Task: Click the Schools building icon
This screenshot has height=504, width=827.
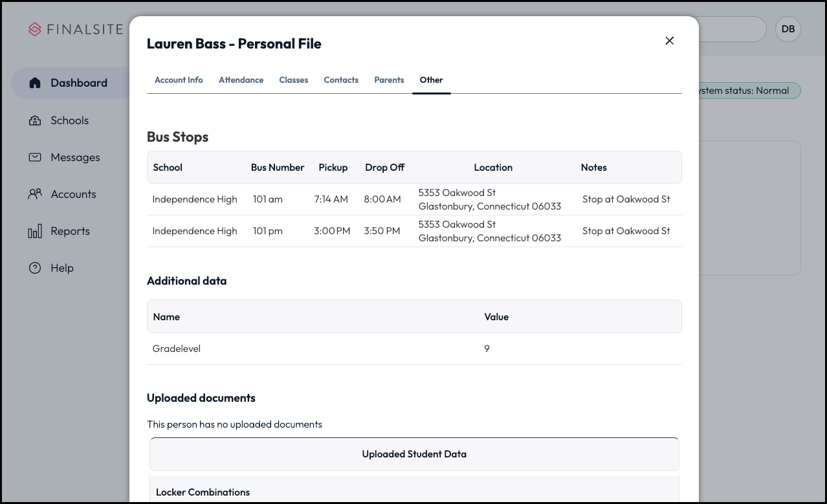Action: [35, 120]
